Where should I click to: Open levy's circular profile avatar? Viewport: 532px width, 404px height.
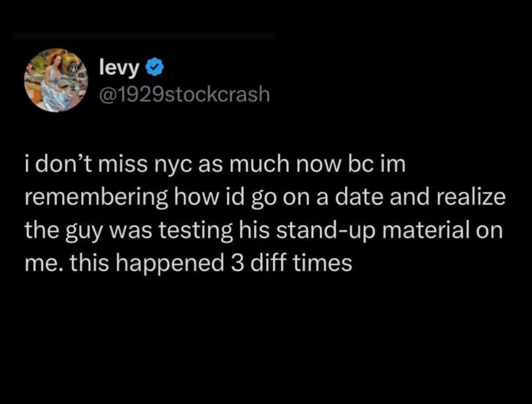click(x=57, y=80)
